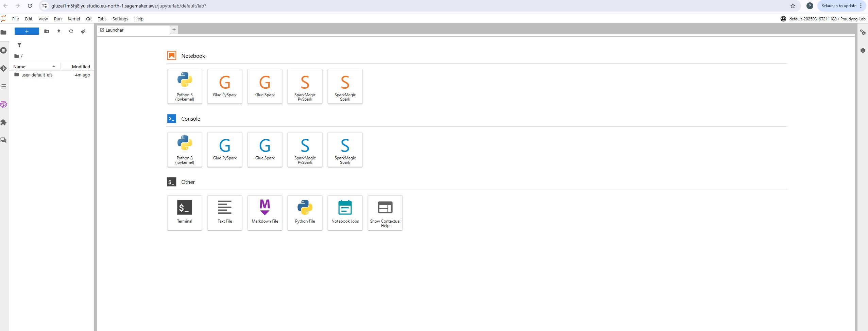868x331 pixels.
Task: Toggle the file filter funnel
Action: tap(19, 45)
